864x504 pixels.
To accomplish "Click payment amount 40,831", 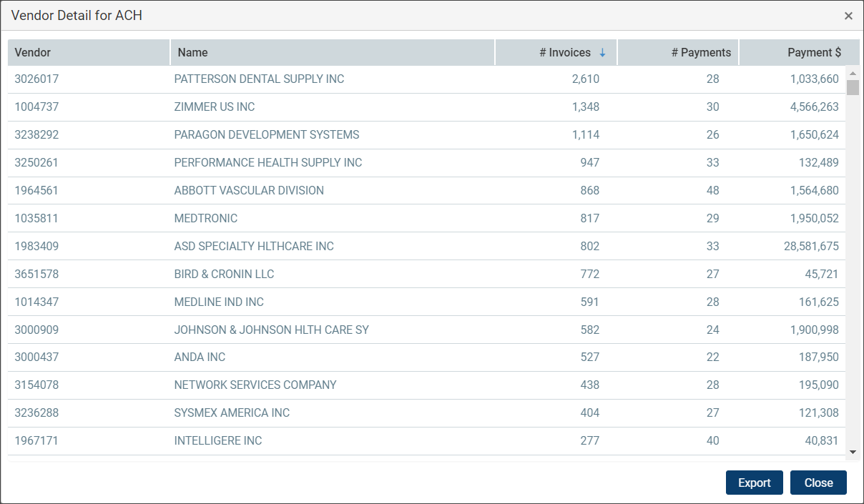I will [x=822, y=440].
